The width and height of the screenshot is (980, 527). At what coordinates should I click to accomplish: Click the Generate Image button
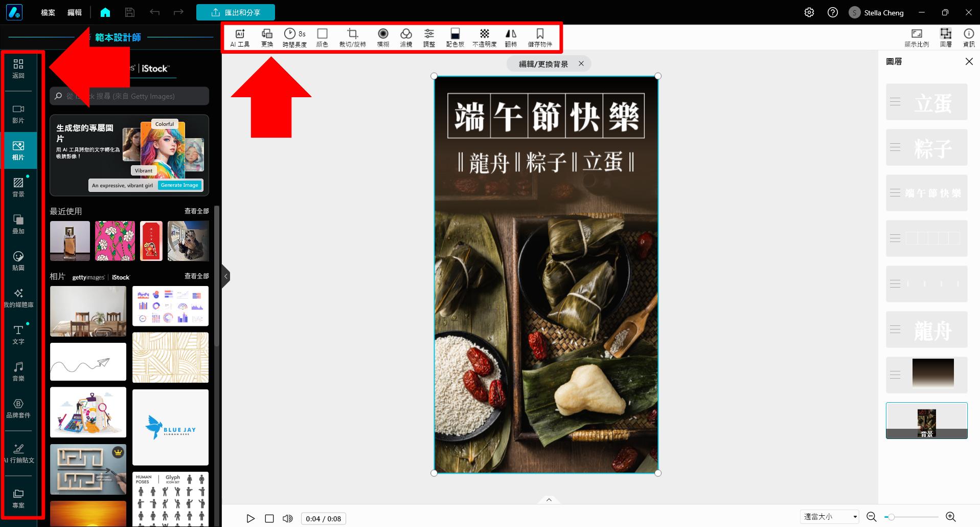coord(179,185)
